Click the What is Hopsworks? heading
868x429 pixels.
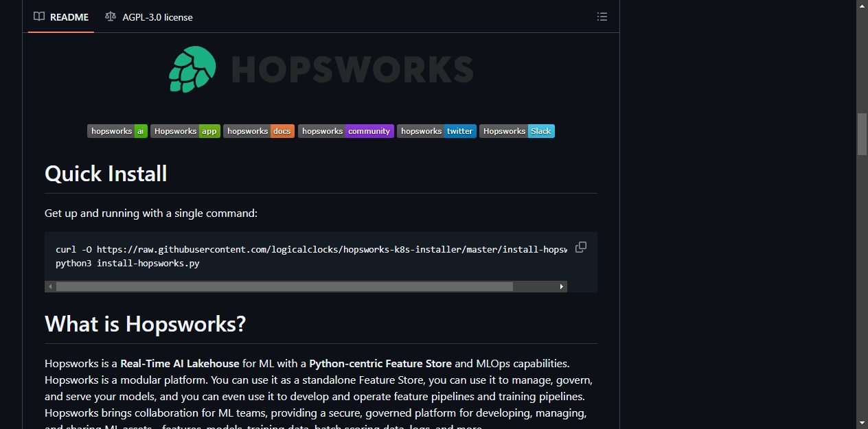point(145,324)
